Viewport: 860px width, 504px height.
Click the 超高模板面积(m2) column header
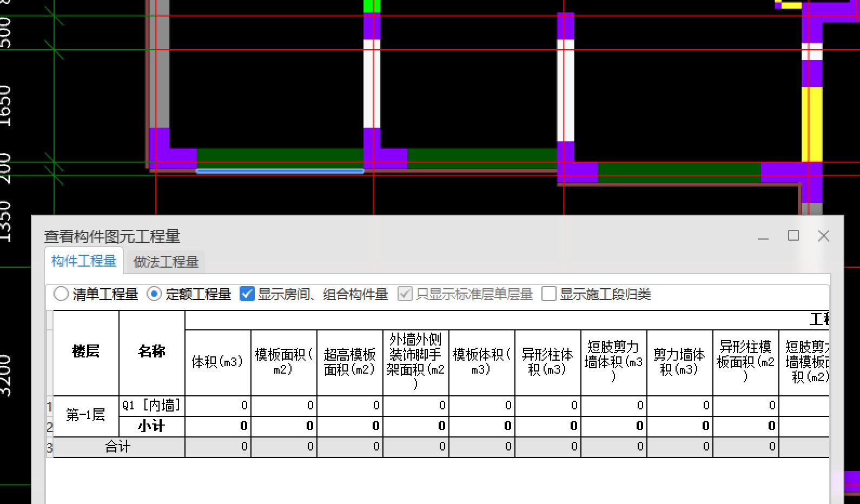coord(350,363)
